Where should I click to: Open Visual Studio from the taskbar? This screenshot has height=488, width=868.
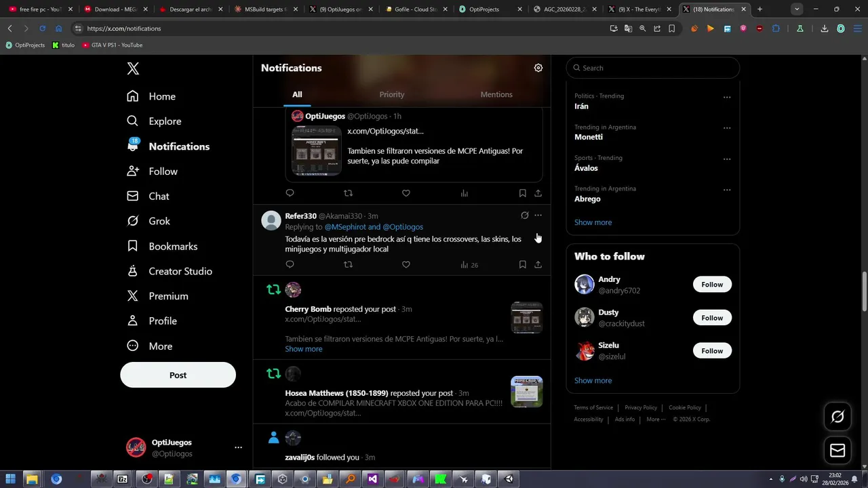372,479
